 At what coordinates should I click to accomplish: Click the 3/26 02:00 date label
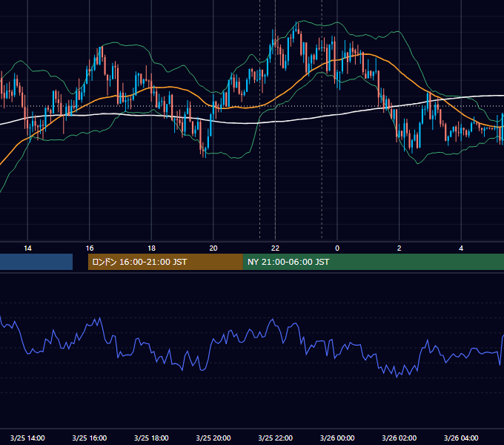[399, 438]
